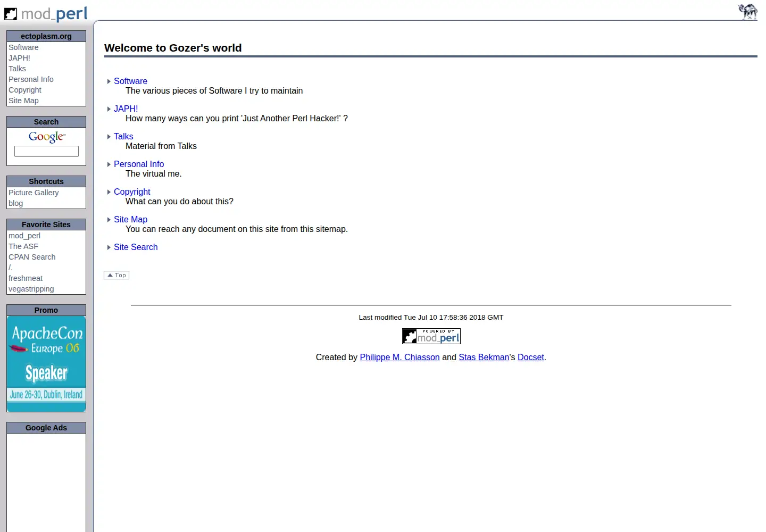Click the Last modified timestamp text
This screenshot has height=532, width=766.
(431, 318)
